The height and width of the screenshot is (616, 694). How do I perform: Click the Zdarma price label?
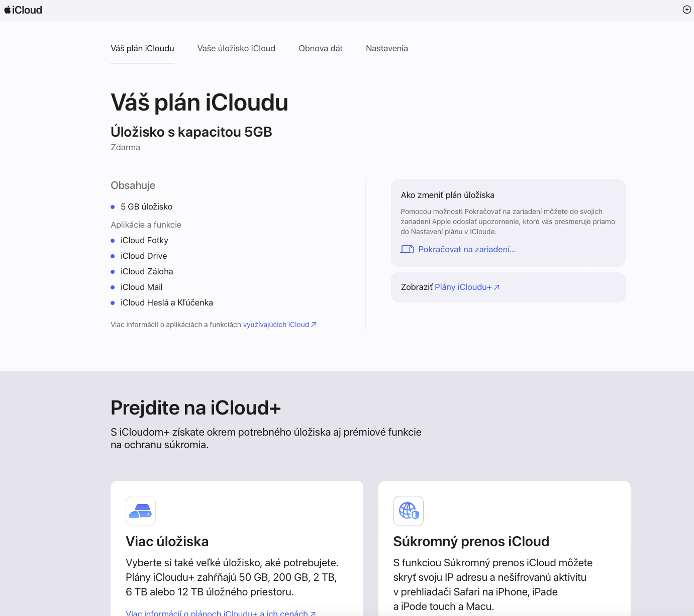point(125,147)
